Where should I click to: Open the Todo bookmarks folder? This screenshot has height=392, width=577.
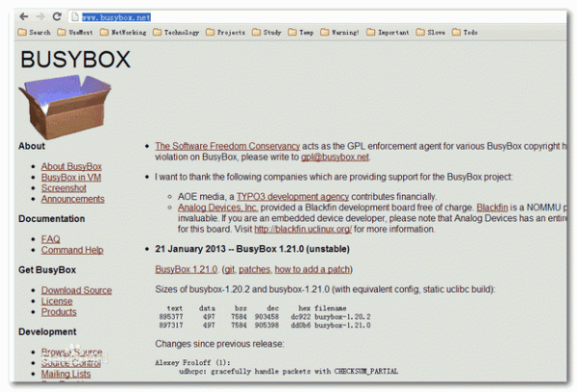(x=464, y=33)
